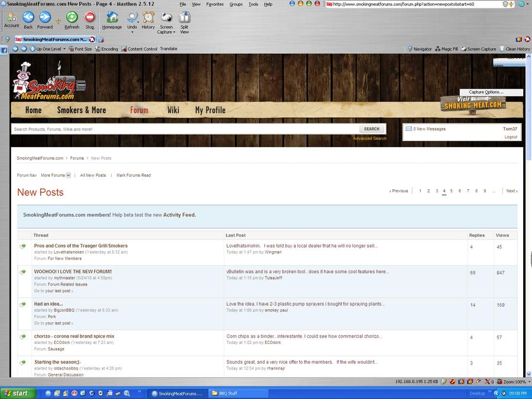Click Clean History in the toolbar

(515, 49)
